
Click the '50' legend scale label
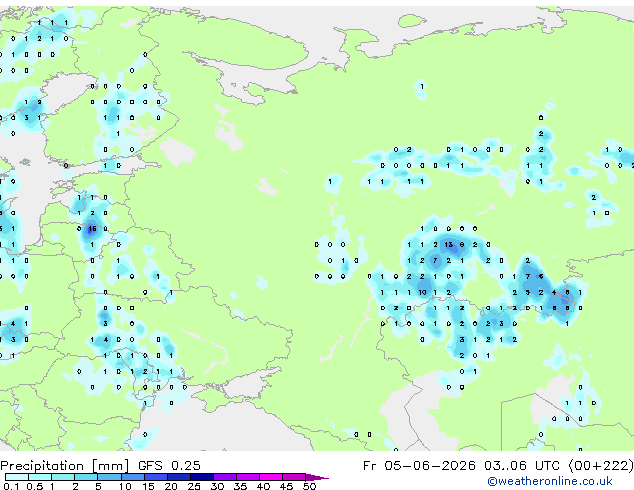[309, 486]
